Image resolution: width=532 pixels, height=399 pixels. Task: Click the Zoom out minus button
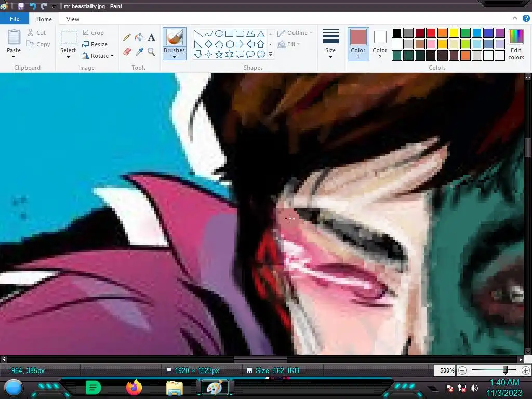(x=462, y=370)
